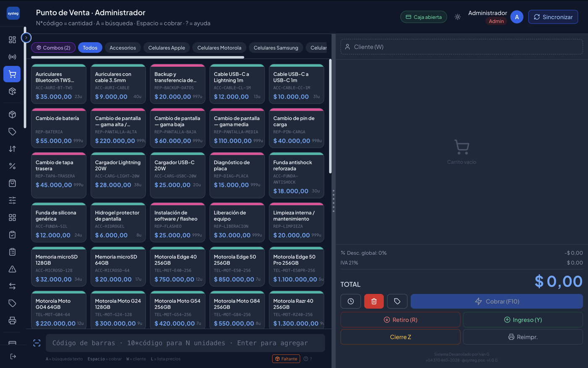This screenshot has height=368, width=588.
Task: Open the broadcast signal icon in sidebar
Action: pos(12,57)
